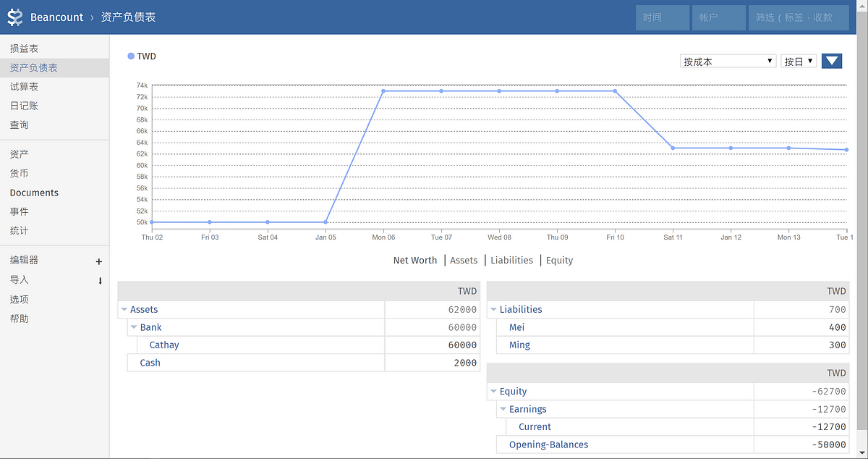
Task: Open 损益表 in the sidebar
Action: (24, 49)
